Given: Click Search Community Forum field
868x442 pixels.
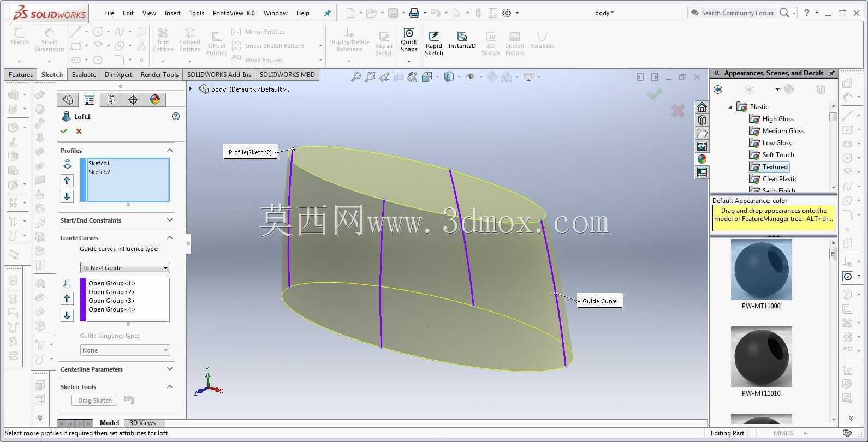Looking at the screenshot, I should pos(737,13).
